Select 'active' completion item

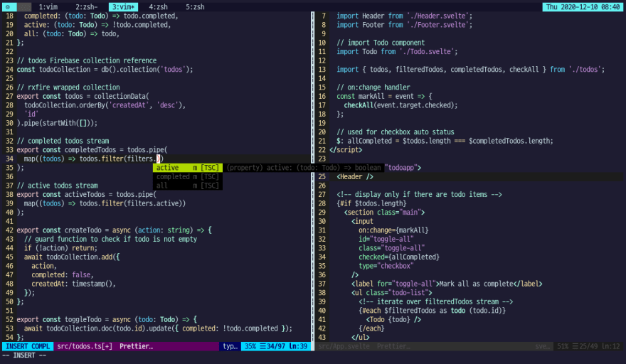tap(188, 168)
